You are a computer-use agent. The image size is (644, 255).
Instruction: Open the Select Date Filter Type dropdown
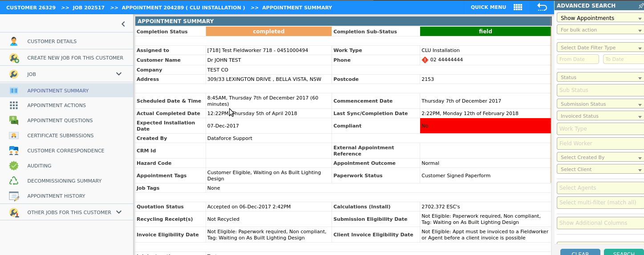point(599,48)
